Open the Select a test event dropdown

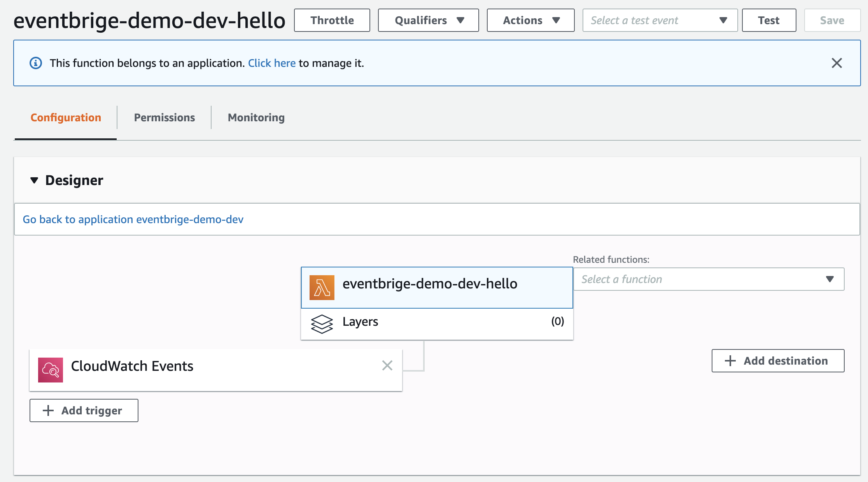pyautogui.click(x=660, y=20)
